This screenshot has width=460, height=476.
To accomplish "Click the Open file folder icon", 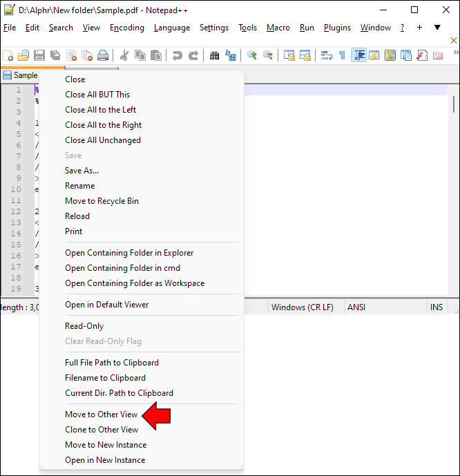I will (x=23, y=55).
